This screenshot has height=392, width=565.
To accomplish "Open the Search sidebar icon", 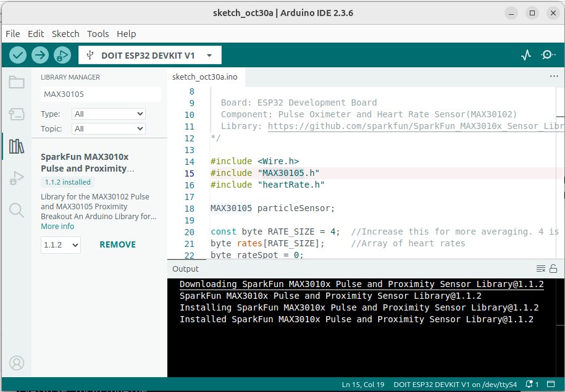I will [x=16, y=211].
